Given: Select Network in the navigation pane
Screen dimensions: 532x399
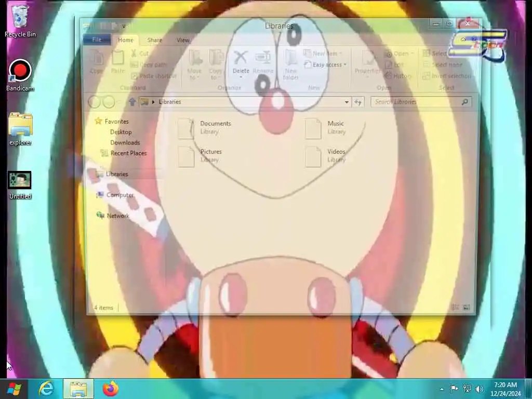Looking at the screenshot, I should tap(118, 216).
